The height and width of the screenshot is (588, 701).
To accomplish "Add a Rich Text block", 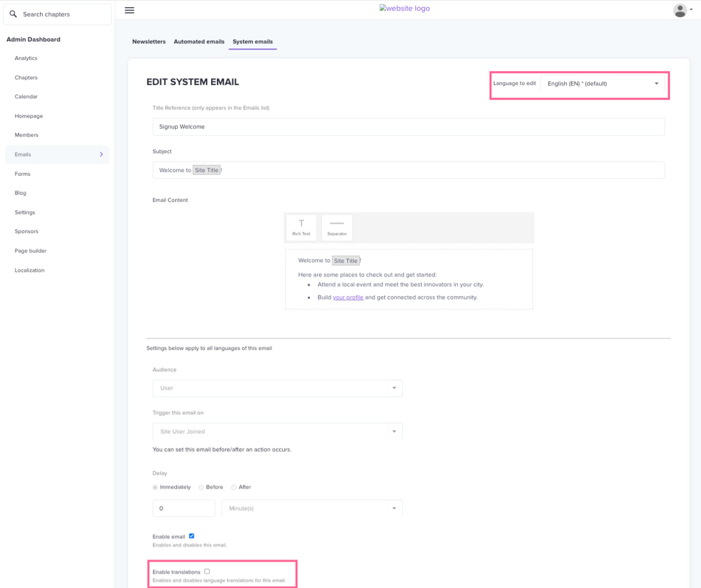I will click(x=301, y=227).
